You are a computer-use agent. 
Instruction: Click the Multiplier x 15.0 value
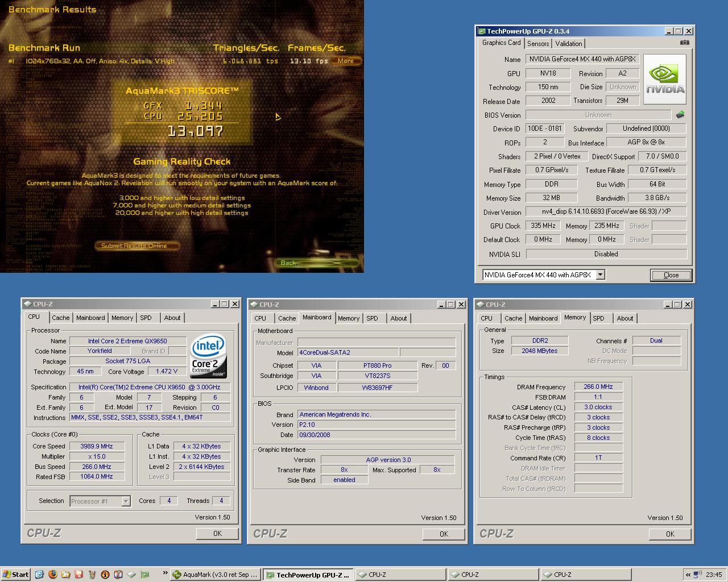(97, 456)
